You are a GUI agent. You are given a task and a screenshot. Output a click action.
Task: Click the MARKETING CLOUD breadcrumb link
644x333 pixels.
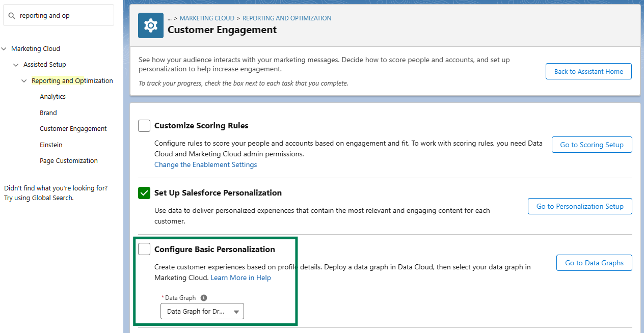tap(207, 18)
